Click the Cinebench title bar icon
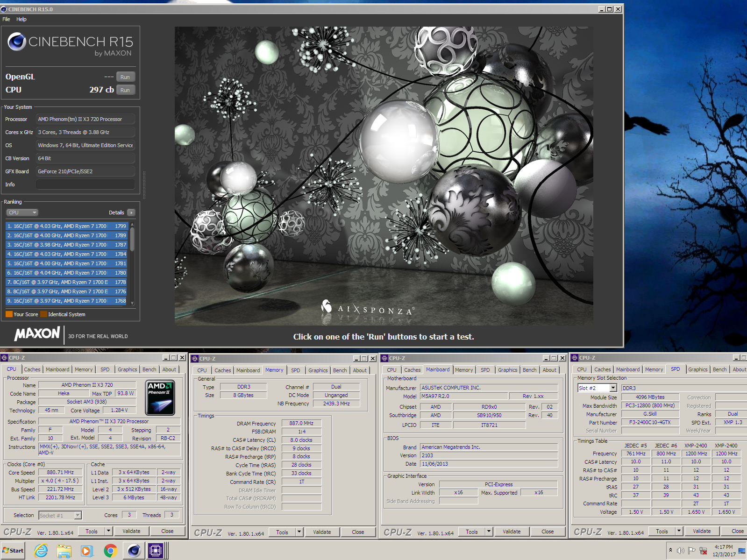Viewport: 747px width, 560px height. [4, 9]
